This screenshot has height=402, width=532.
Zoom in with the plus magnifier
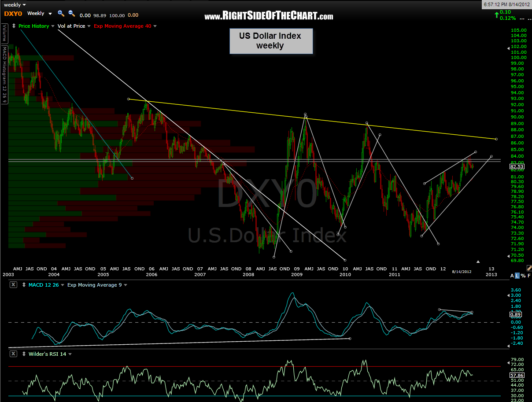click(x=61, y=14)
